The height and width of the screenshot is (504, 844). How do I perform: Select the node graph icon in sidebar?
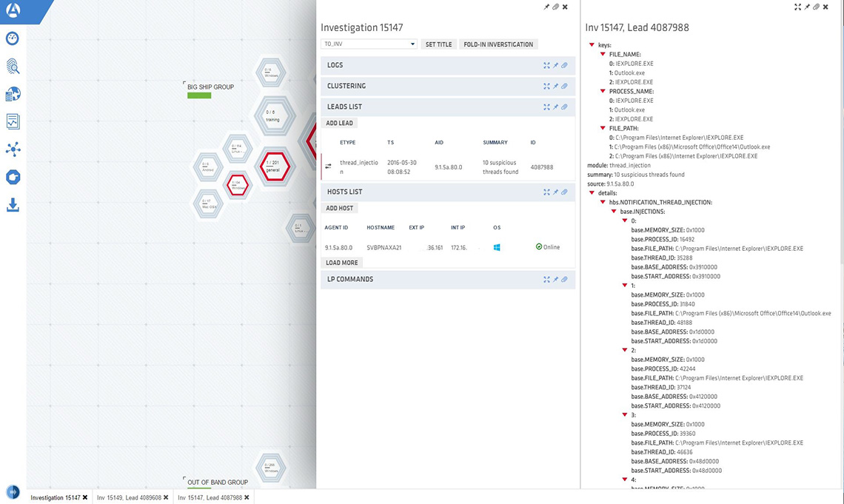pos(13,149)
